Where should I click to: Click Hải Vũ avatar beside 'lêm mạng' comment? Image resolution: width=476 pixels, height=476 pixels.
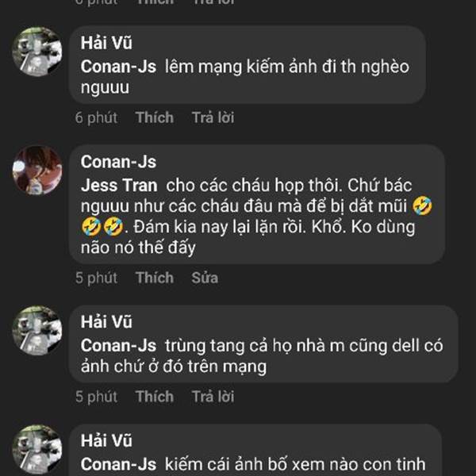tap(36, 52)
